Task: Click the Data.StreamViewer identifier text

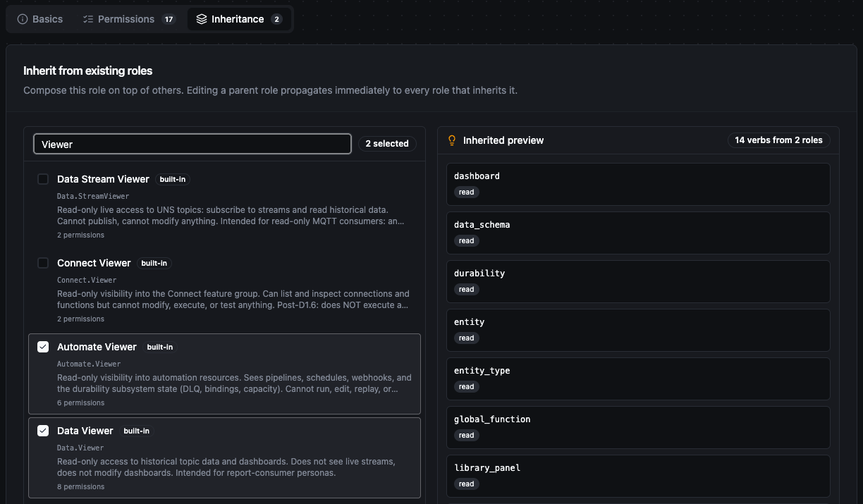Action: point(93,196)
